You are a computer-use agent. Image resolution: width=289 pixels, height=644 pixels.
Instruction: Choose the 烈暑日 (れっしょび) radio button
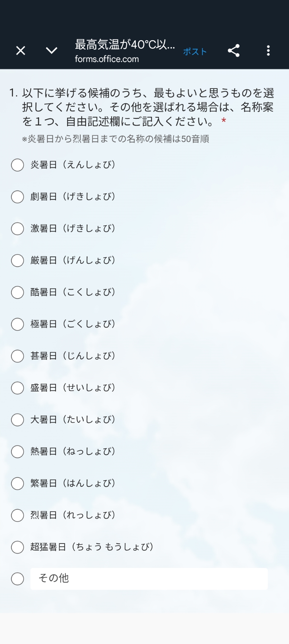click(18, 515)
